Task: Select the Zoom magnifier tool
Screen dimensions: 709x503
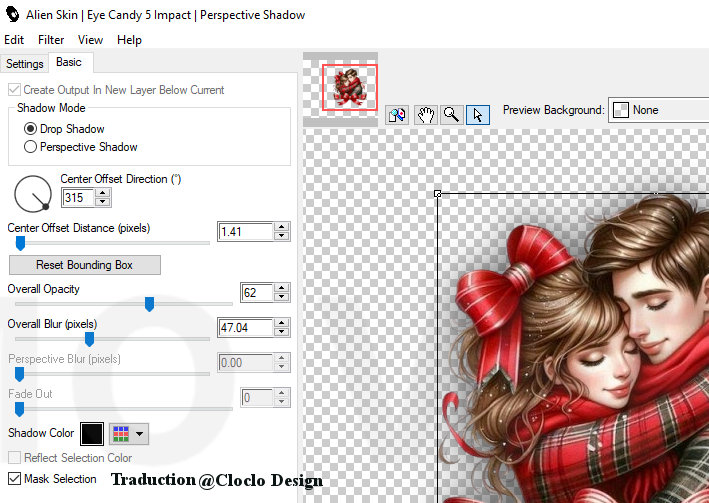Action: [x=451, y=114]
